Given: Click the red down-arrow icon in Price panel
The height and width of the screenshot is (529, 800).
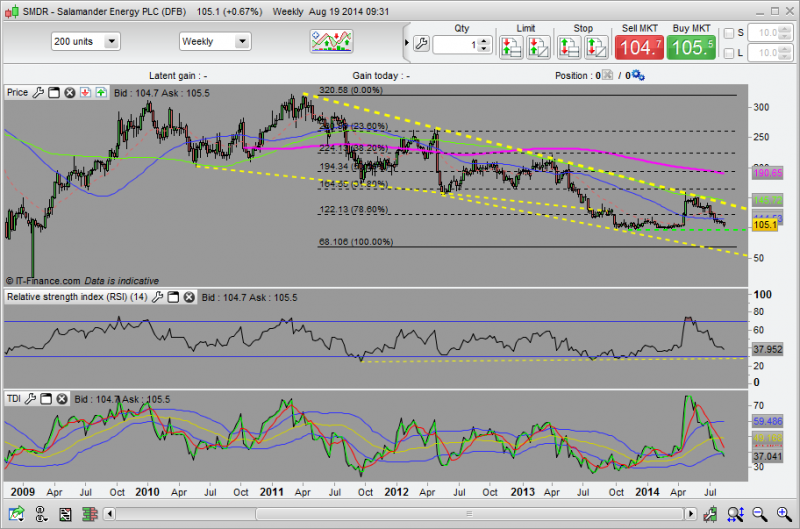Looking at the screenshot, I should 85,93.
